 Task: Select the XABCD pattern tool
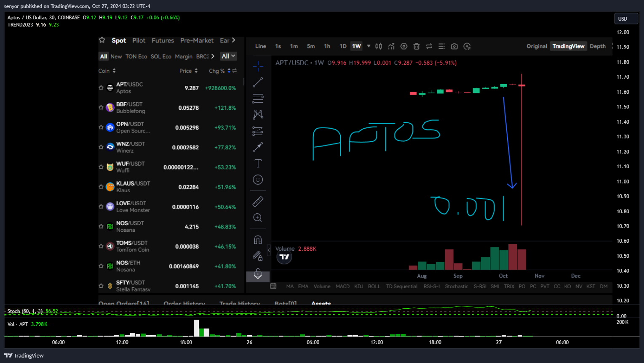coord(258,114)
